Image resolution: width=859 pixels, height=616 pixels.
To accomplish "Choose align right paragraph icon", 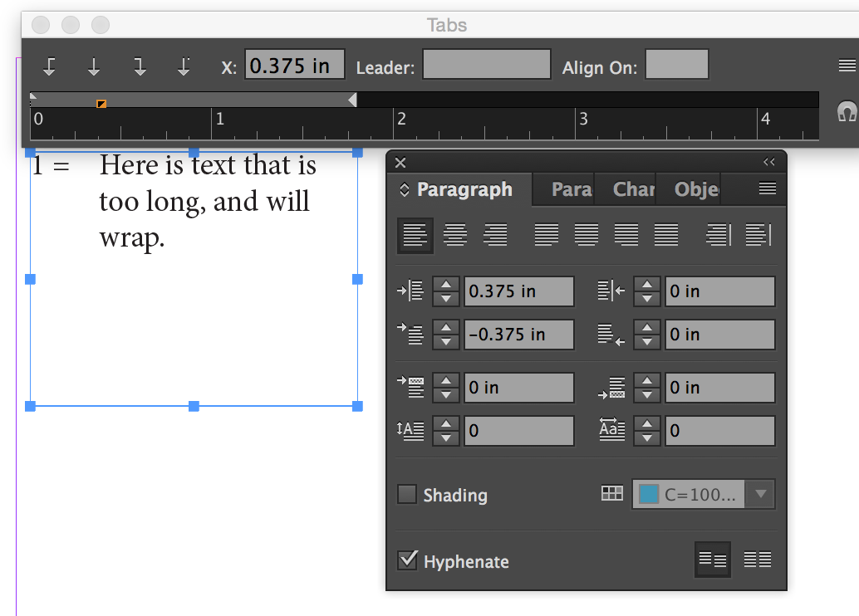I will pyautogui.click(x=495, y=235).
